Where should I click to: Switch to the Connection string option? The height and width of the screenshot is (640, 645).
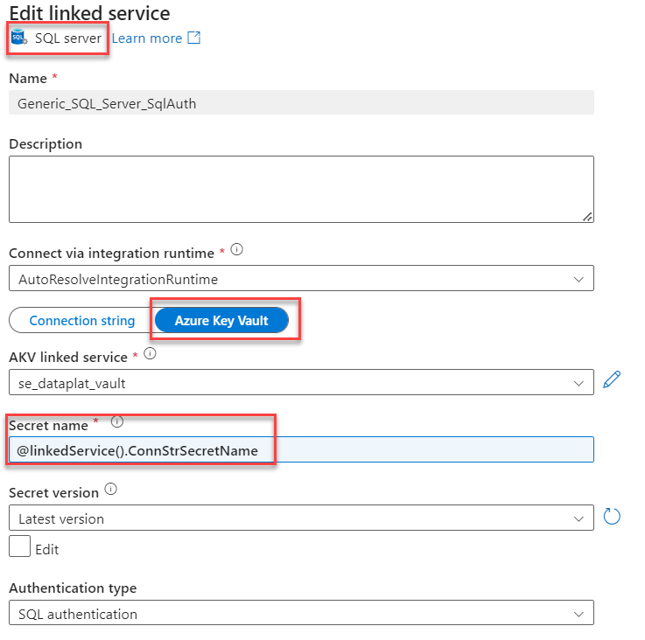click(82, 320)
